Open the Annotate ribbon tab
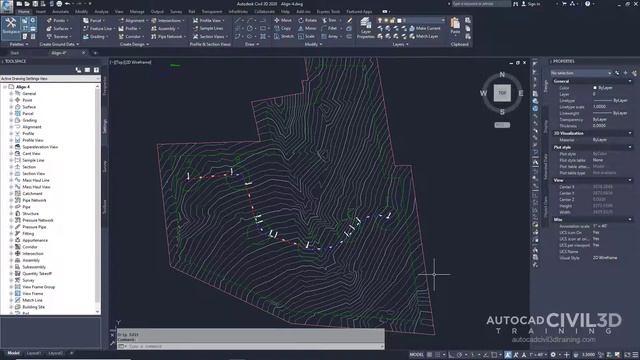 pos(60,12)
